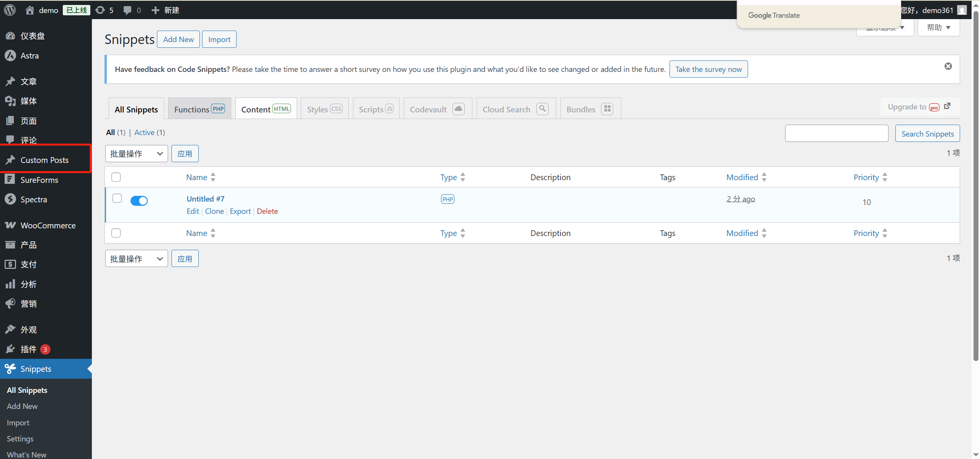Click the Upgrade to pro external link icon

coord(947,106)
